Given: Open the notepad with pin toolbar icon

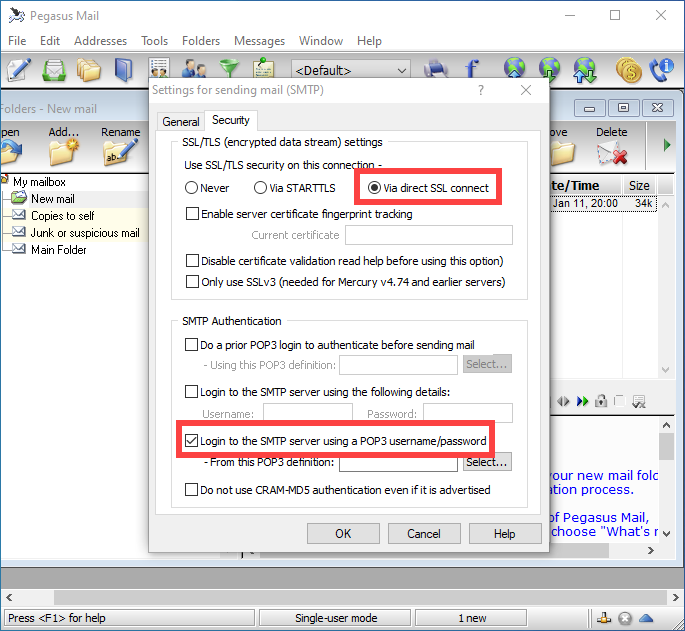Looking at the screenshot, I should tap(263, 68).
